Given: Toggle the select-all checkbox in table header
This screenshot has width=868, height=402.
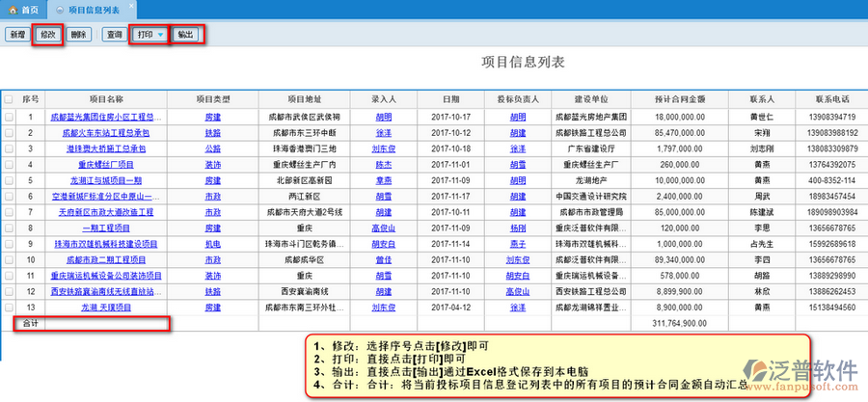Looking at the screenshot, I should (x=9, y=98).
